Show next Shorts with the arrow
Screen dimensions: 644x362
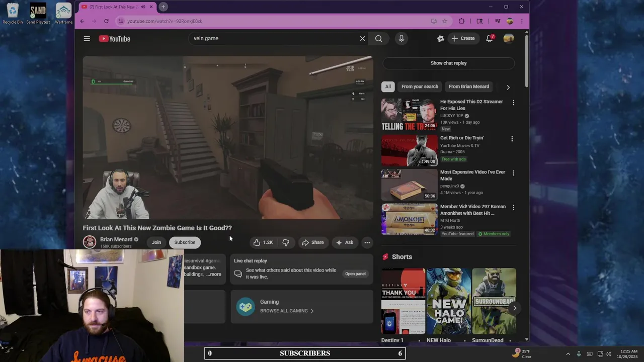514,308
